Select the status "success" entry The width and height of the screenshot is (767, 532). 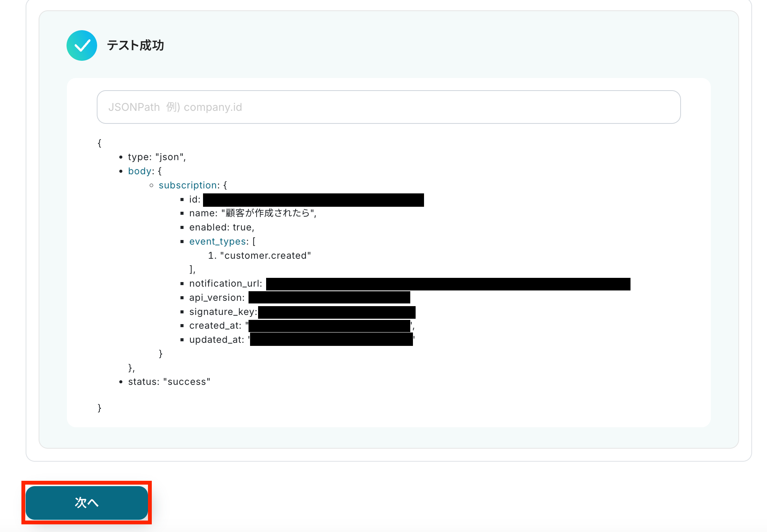[x=169, y=382]
